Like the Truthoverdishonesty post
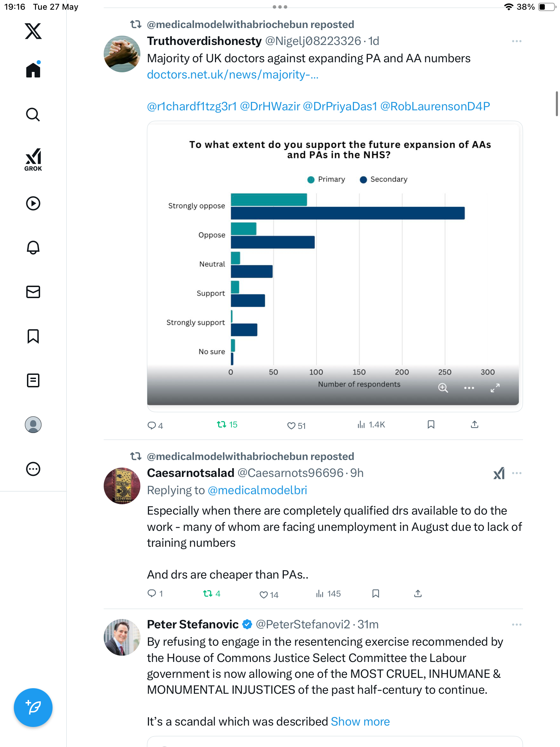 click(296, 426)
